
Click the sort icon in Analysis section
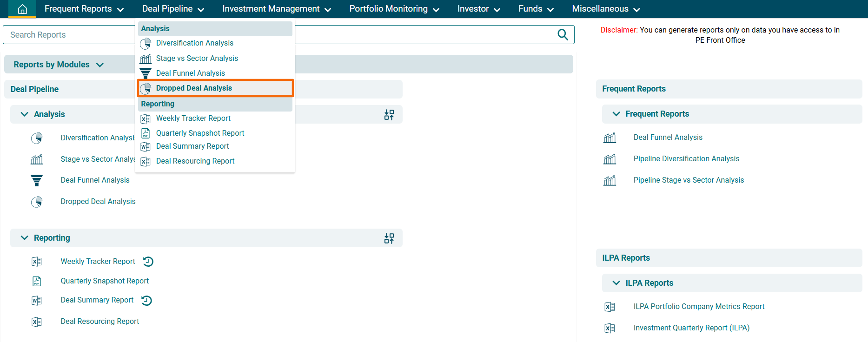pos(389,115)
